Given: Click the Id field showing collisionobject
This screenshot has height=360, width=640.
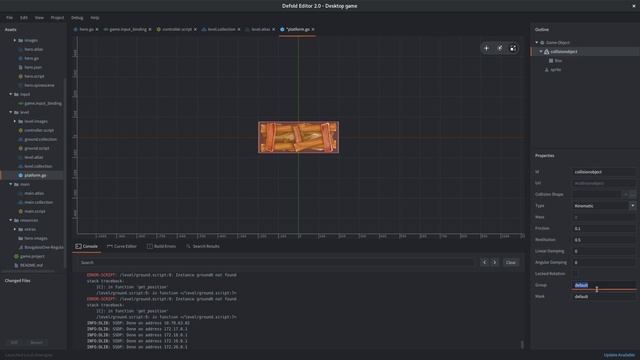Looking at the screenshot, I should (604, 172).
